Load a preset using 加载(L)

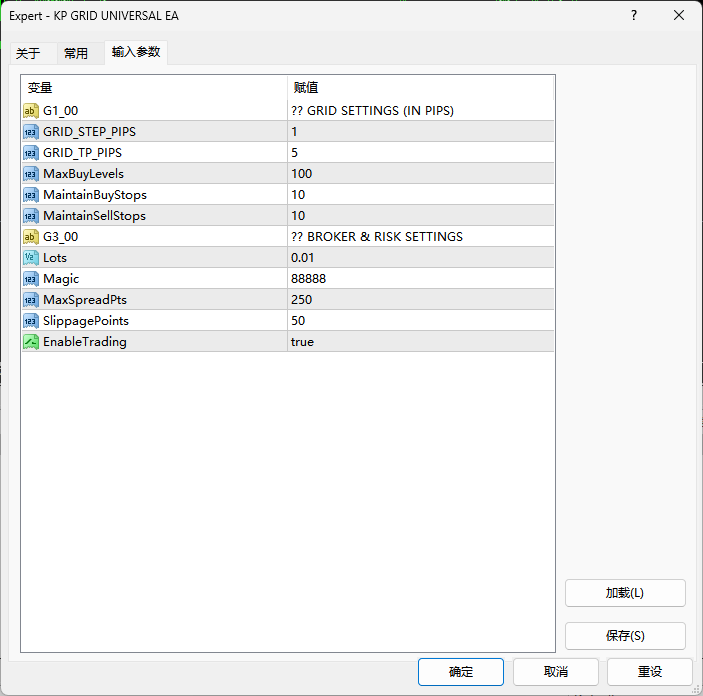[625, 593]
